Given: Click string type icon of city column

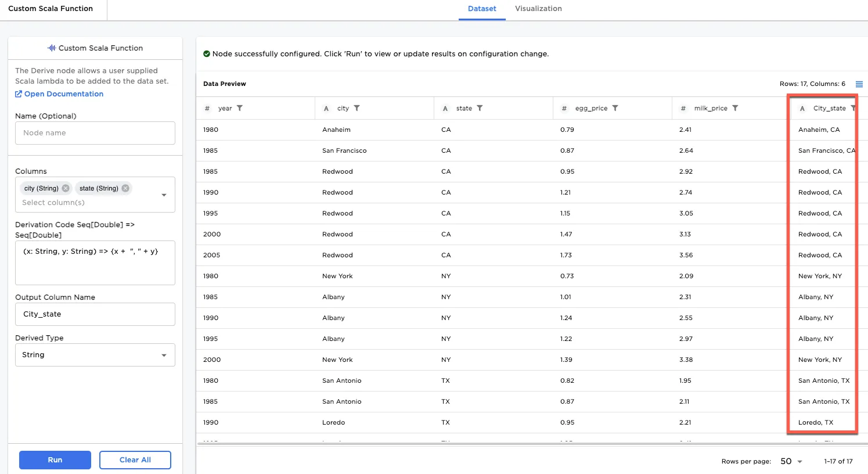Looking at the screenshot, I should (326, 109).
